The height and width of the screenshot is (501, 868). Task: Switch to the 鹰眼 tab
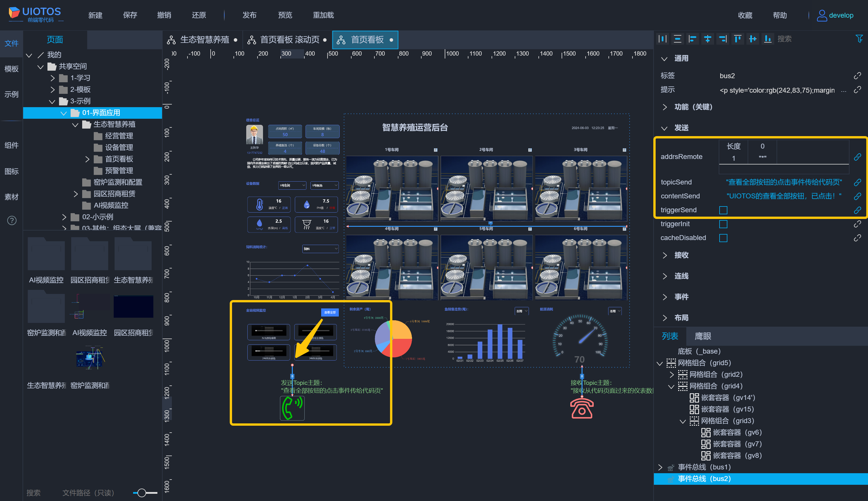(703, 336)
